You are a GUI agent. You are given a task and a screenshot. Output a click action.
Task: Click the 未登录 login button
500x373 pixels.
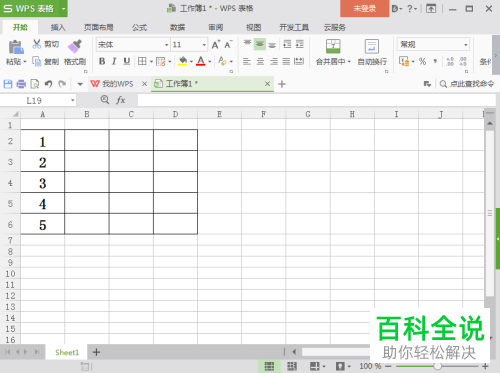point(365,8)
